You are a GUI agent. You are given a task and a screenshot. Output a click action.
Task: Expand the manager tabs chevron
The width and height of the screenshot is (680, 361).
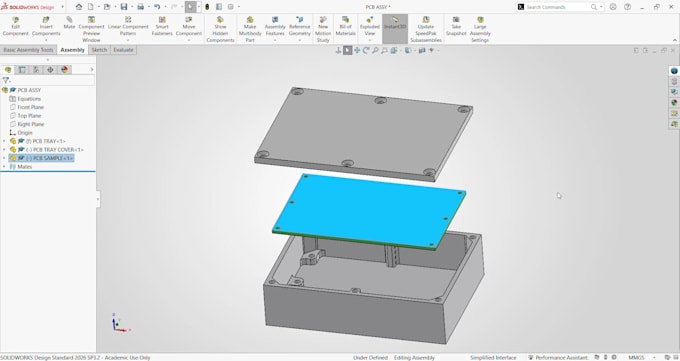pos(92,69)
